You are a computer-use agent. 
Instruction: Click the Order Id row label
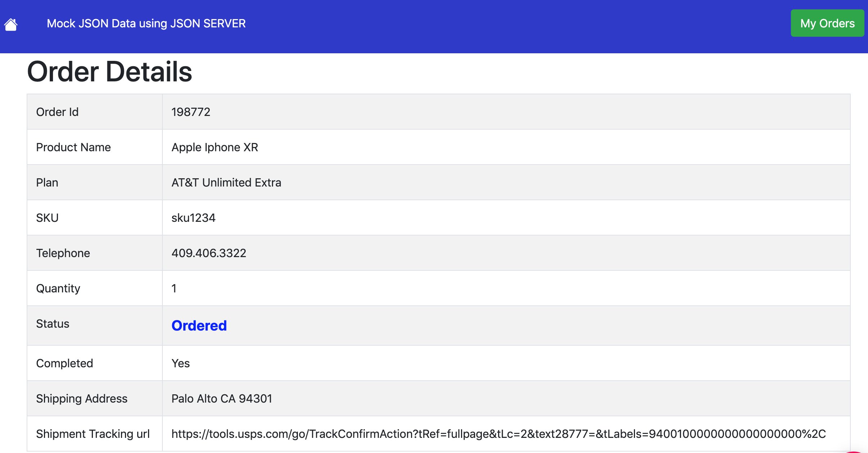(x=57, y=112)
